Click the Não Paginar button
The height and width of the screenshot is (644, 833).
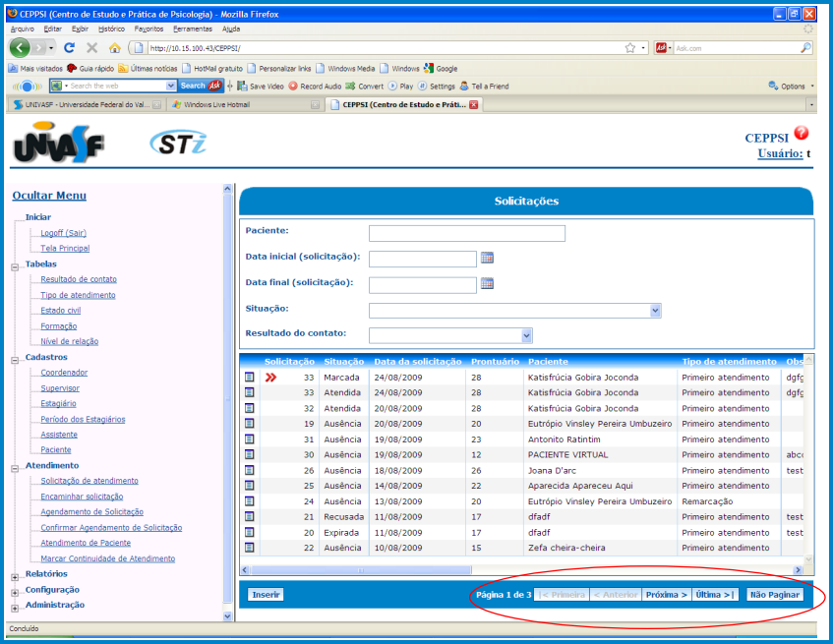(775, 595)
